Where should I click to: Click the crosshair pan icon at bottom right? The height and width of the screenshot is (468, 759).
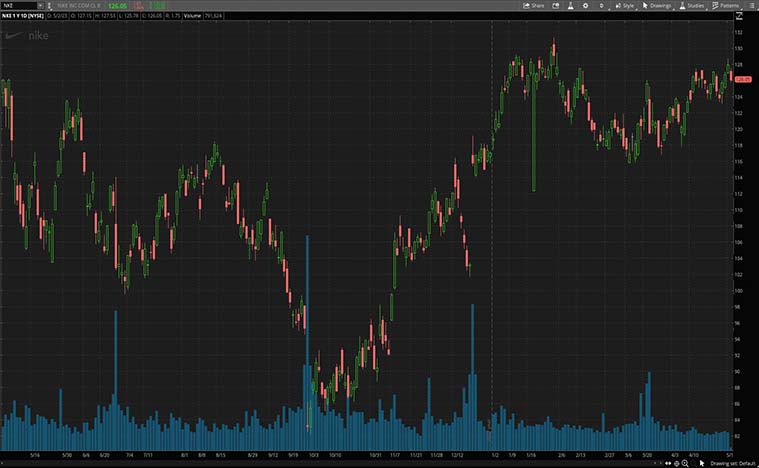[x=677, y=463]
